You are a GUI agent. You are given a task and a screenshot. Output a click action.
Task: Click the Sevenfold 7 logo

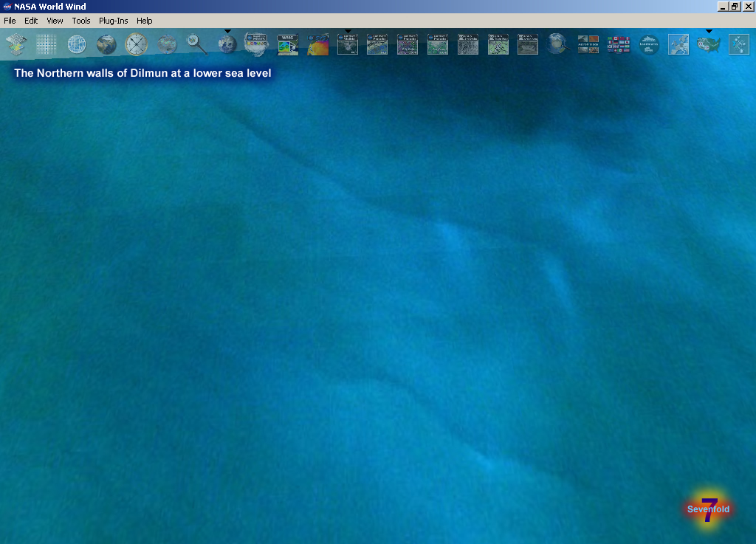click(x=708, y=509)
